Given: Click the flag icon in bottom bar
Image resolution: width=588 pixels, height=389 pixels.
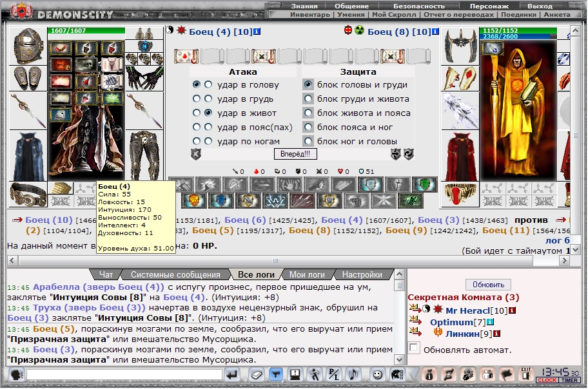Looking at the screenshot, I should pyautogui.click(x=507, y=374).
